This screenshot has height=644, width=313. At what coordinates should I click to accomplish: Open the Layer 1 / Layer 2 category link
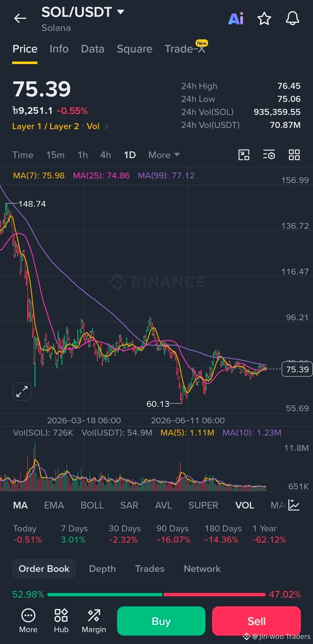(46, 126)
